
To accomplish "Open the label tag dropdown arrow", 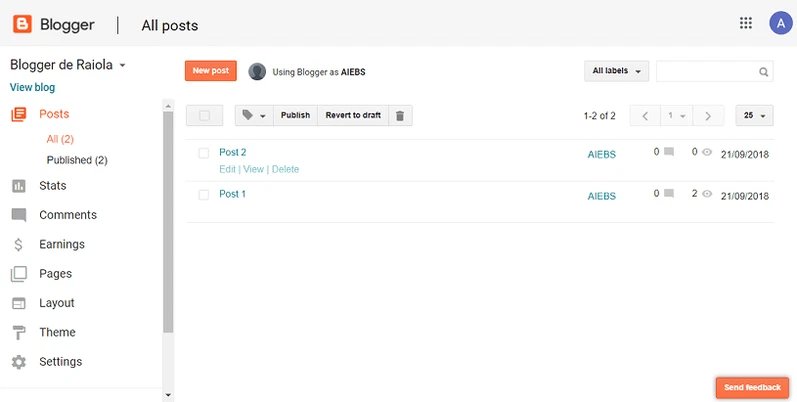I will (263, 116).
